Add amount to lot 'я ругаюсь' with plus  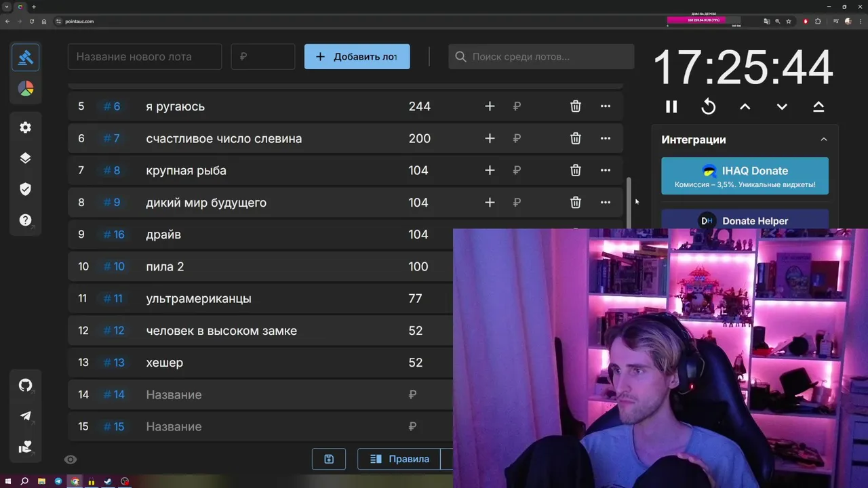point(490,106)
